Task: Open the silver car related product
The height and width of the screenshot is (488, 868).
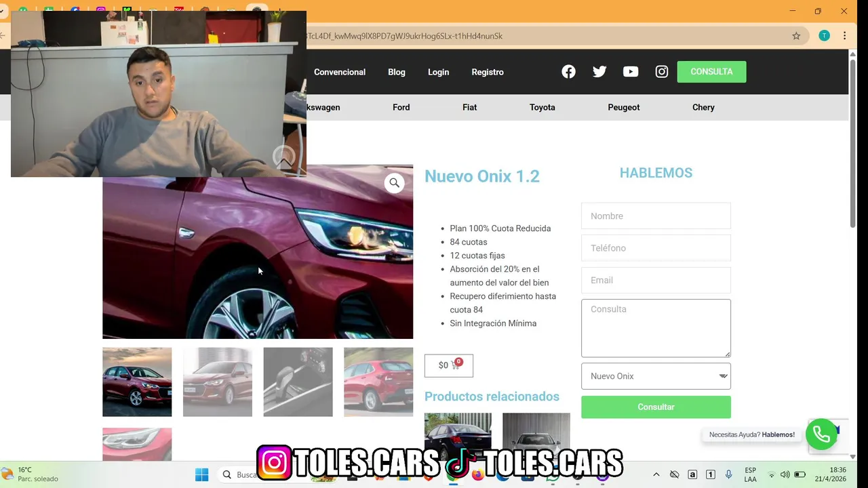Action: 536,437
